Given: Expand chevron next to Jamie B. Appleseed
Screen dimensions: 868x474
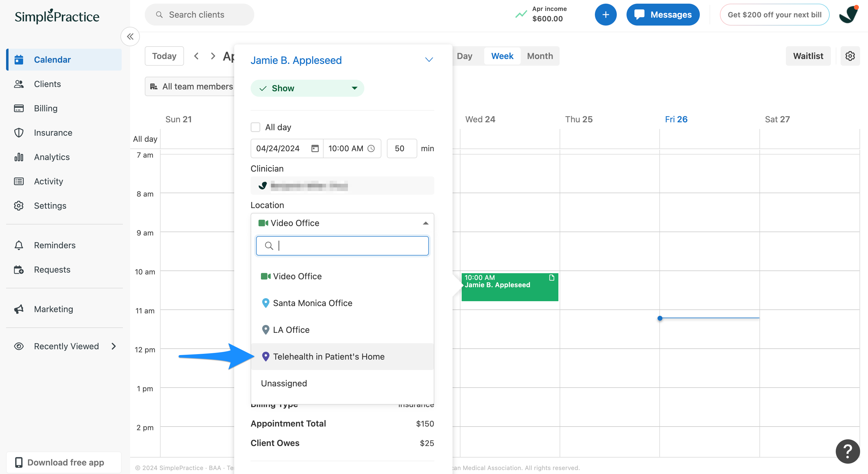Looking at the screenshot, I should click(x=429, y=60).
